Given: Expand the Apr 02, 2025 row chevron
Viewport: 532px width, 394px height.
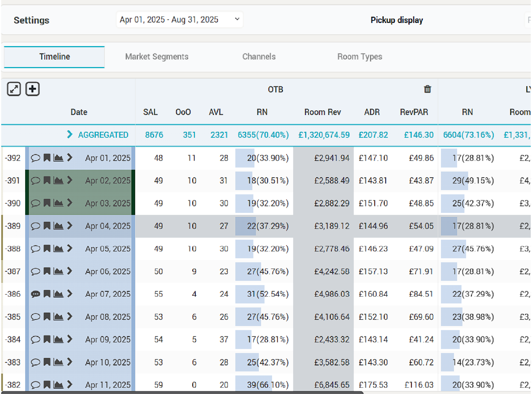Looking at the screenshot, I should 70,180.
